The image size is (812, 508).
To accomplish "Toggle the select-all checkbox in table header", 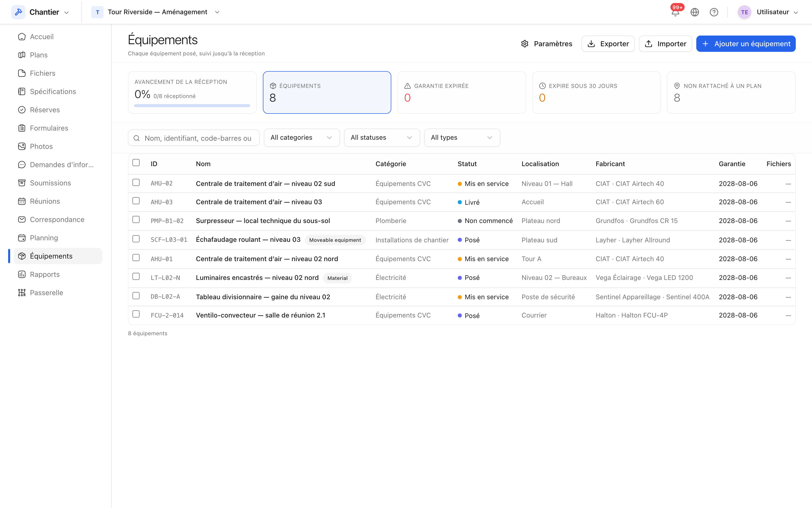I will 136,163.
